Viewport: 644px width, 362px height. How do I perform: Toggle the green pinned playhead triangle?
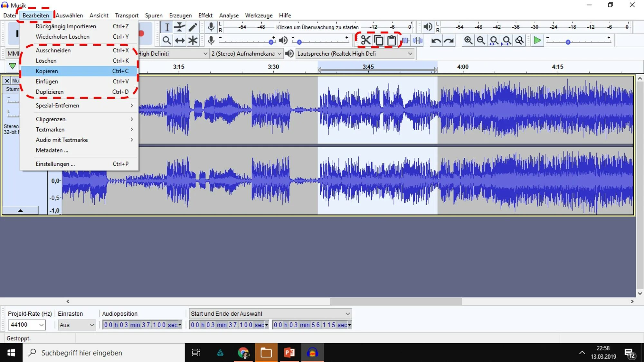12,66
